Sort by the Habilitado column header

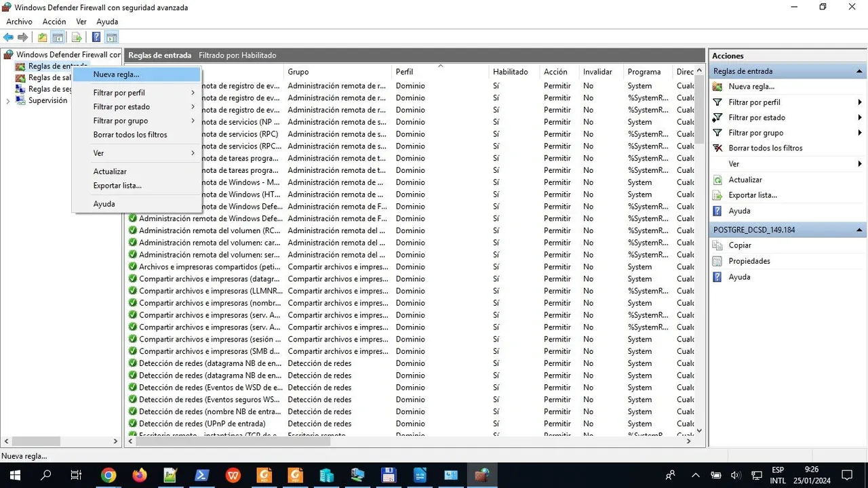[514, 72]
